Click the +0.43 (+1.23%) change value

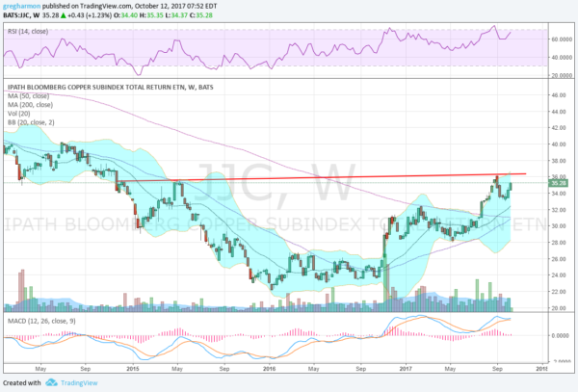(90, 15)
